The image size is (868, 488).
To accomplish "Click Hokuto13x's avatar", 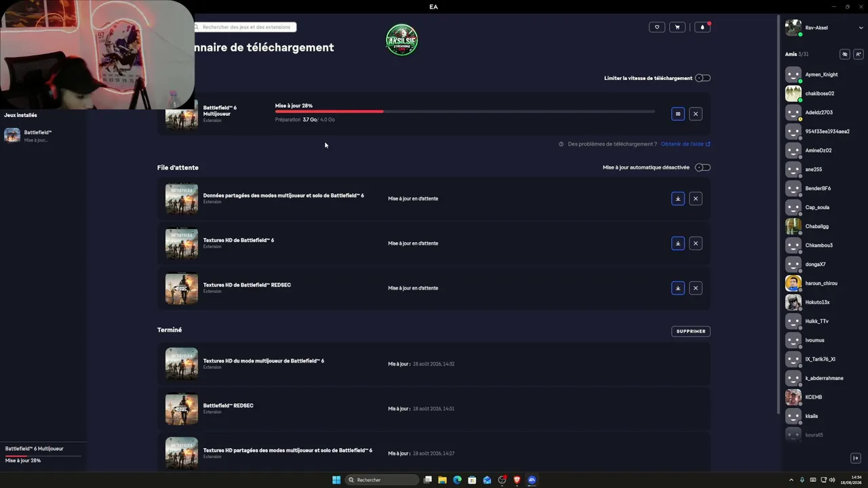I will (x=793, y=302).
